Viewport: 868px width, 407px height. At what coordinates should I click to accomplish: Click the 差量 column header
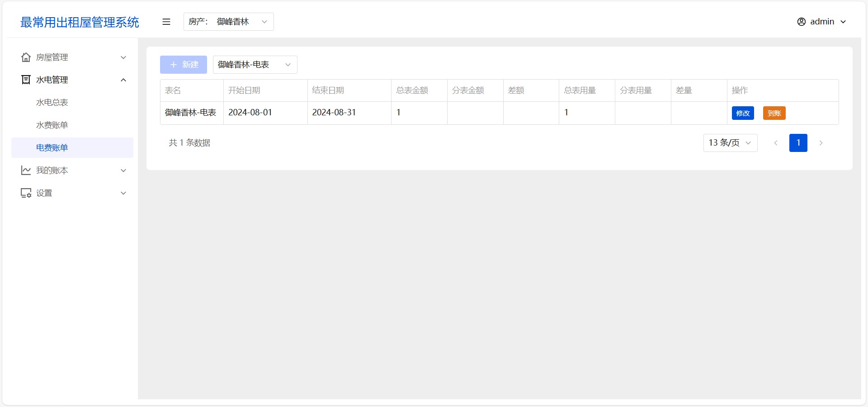pyautogui.click(x=699, y=90)
